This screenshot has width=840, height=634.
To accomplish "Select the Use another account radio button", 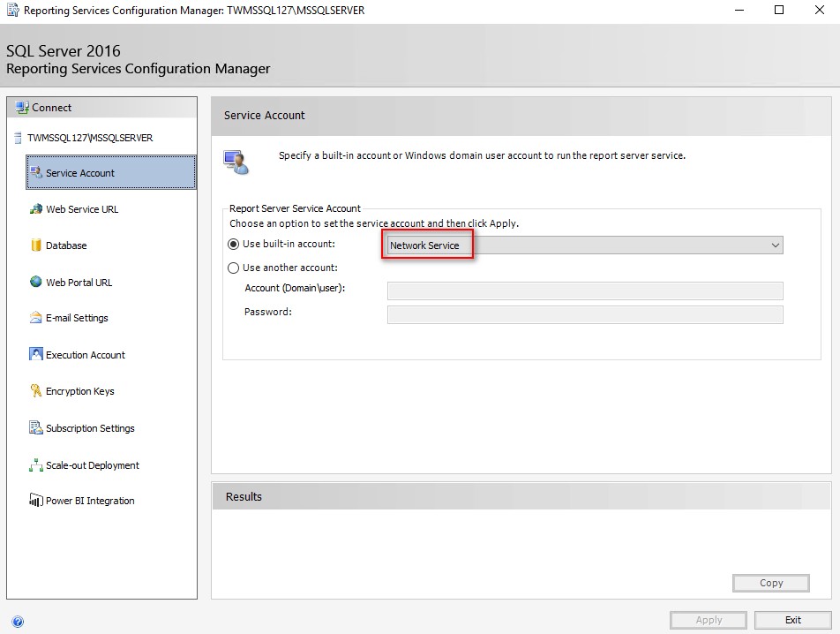I will click(x=234, y=268).
